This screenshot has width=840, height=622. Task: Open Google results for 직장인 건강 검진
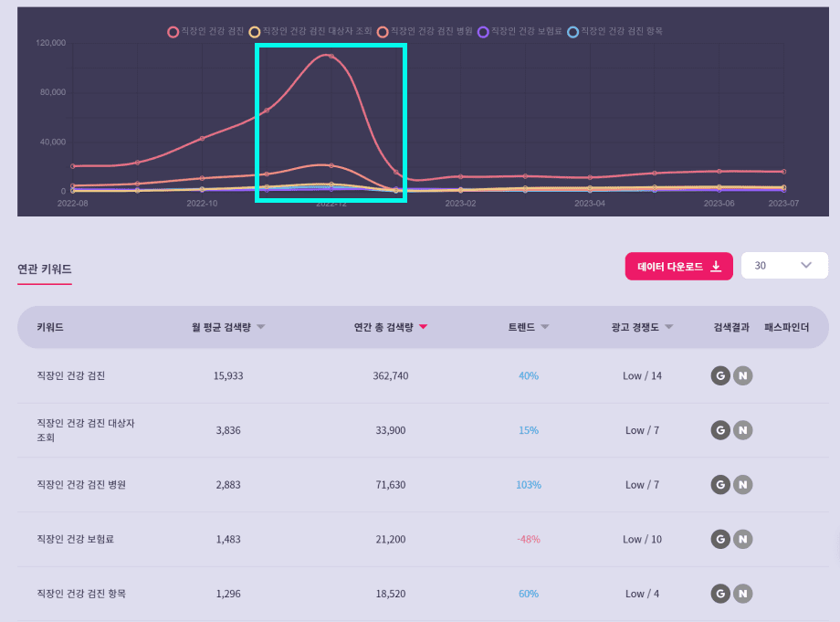[720, 376]
